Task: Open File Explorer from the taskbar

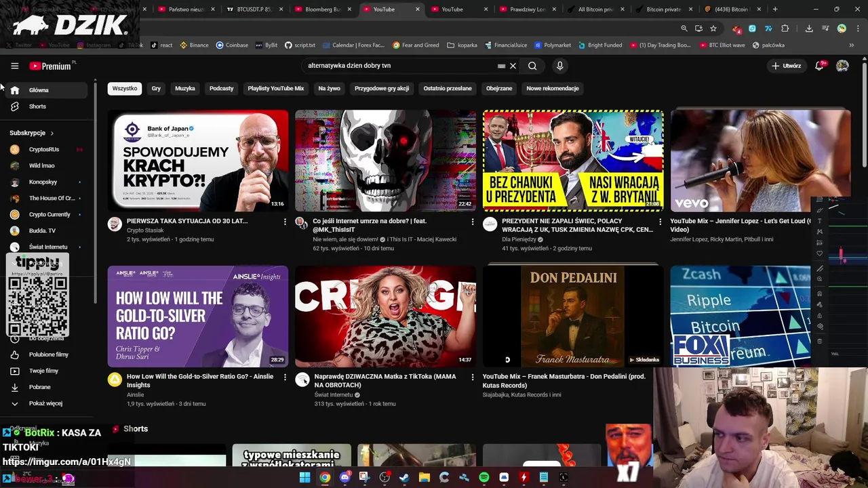Action: 425,477
